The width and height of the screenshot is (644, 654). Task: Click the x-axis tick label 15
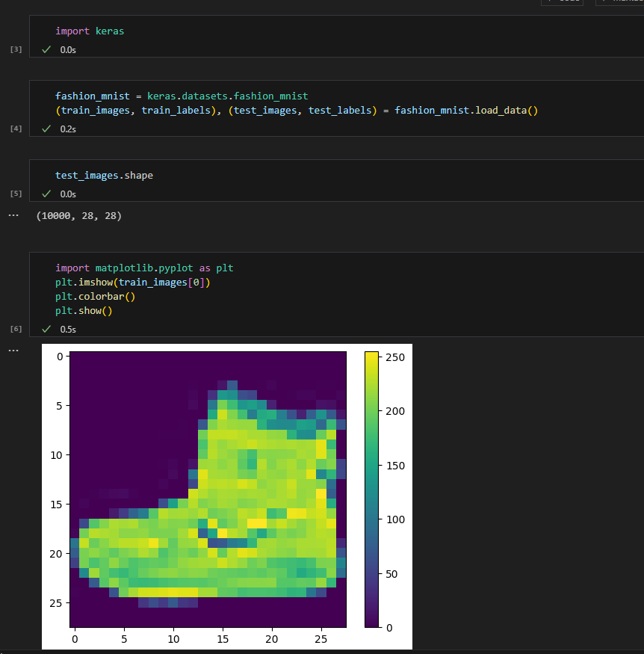(x=223, y=639)
